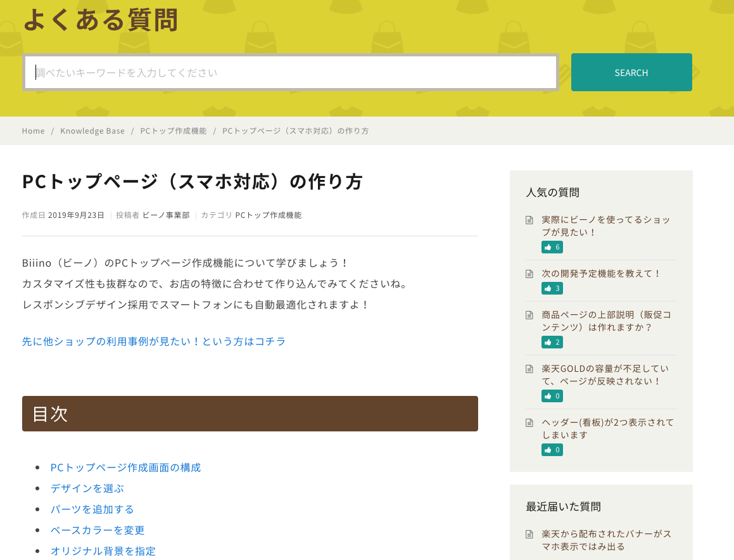Image resolution: width=734 pixels, height=560 pixels.
Task: Jump to PCトップページ作成画面の構成 section
Action: coord(125,468)
